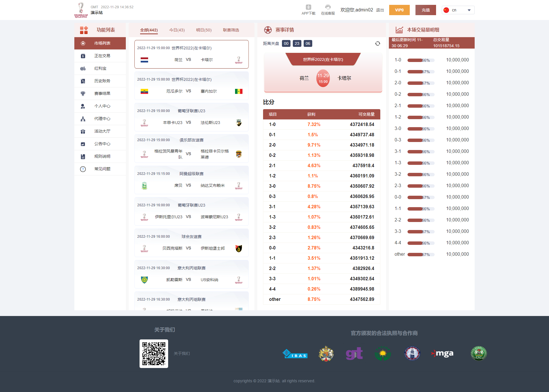Click the 退出 logout link
The height and width of the screenshot is (392, 549).
380,10
